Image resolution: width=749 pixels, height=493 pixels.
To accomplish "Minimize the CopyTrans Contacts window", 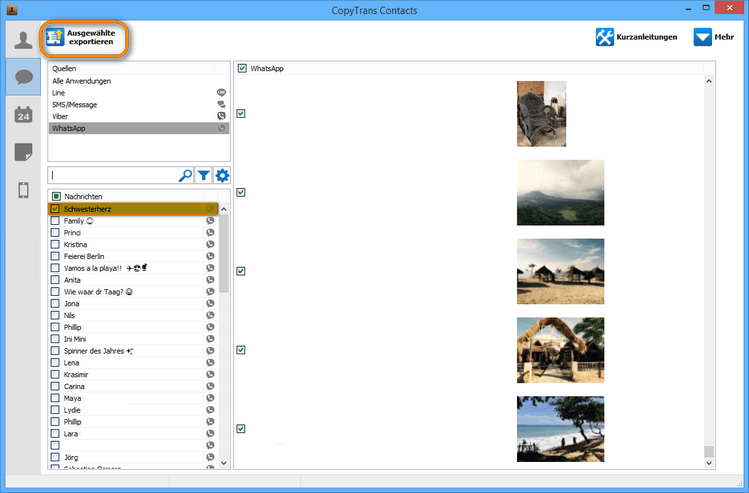I will (x=689, y=9).
